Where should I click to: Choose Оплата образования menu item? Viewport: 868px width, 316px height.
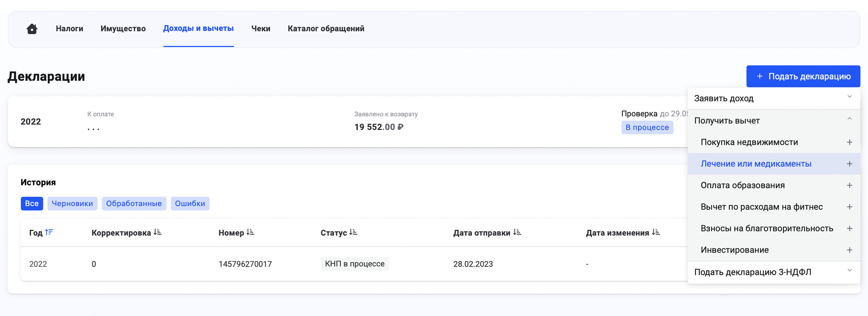pyautogui.click(x=774, y=185)
